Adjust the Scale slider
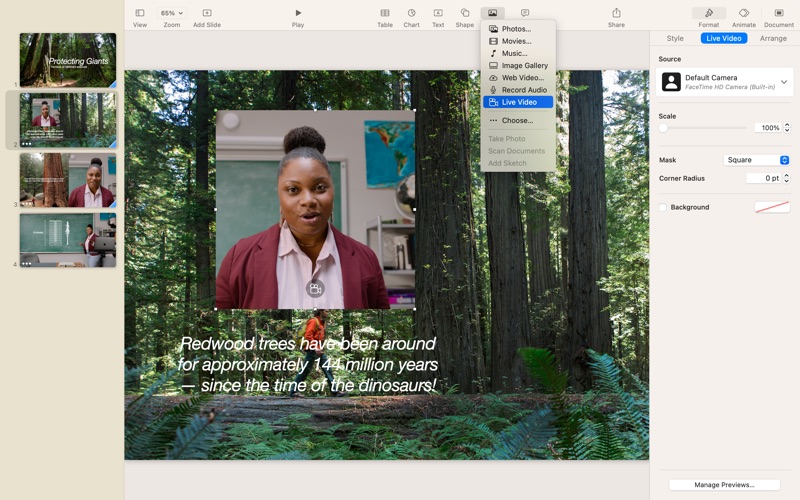This screenshot has width=800, height=500. pyautogui.click(x=663, y=128)
